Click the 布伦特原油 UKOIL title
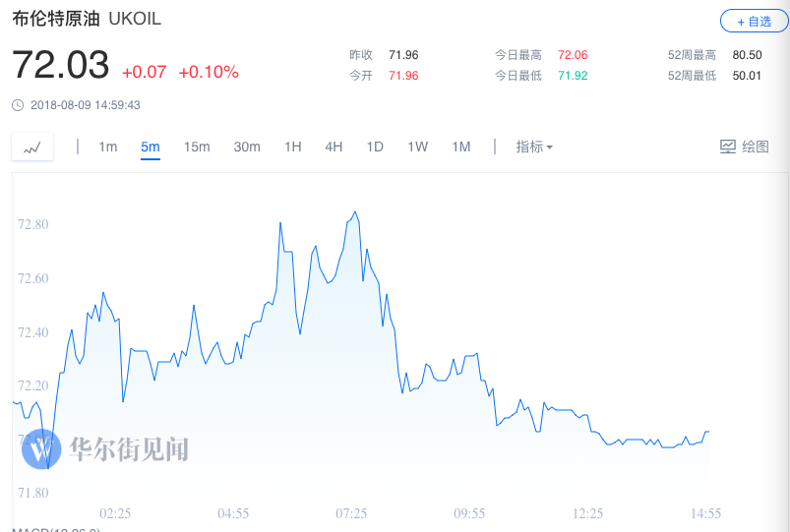 click(x=87, y=19)
